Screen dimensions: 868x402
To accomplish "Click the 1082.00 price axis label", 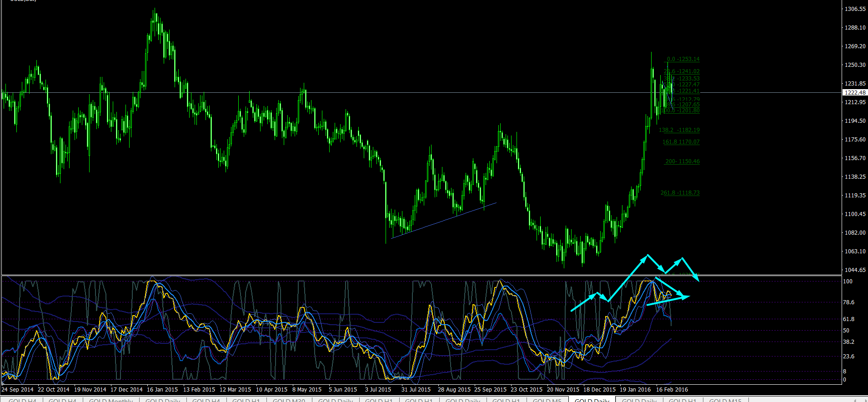I will point(855,233).
